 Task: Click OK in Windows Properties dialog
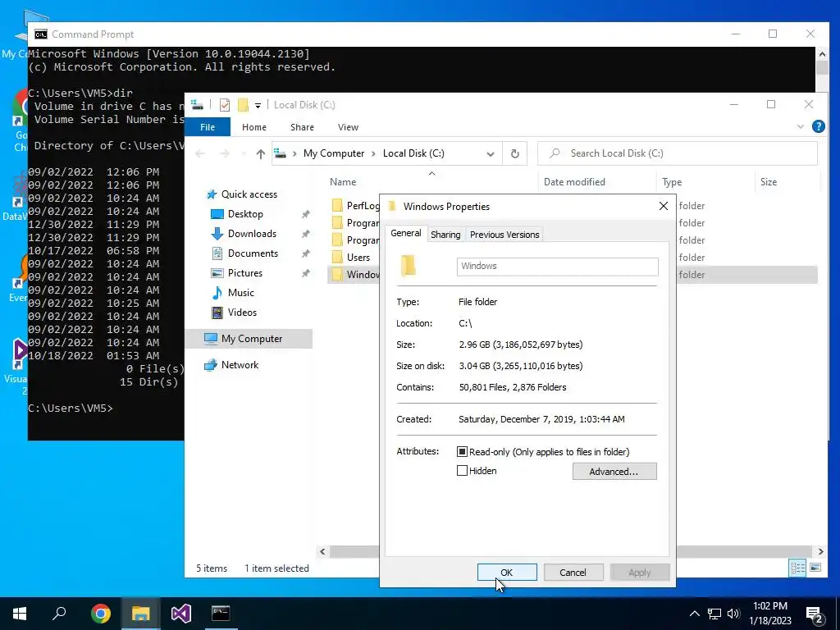coord(507,572)
